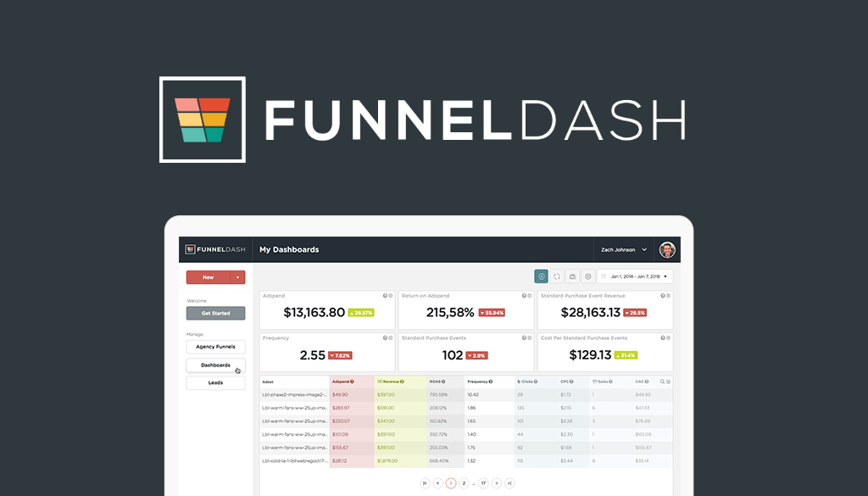The image size is (868, 496).
Task: Click the 31.4% change badge
Action: point(626,355)
